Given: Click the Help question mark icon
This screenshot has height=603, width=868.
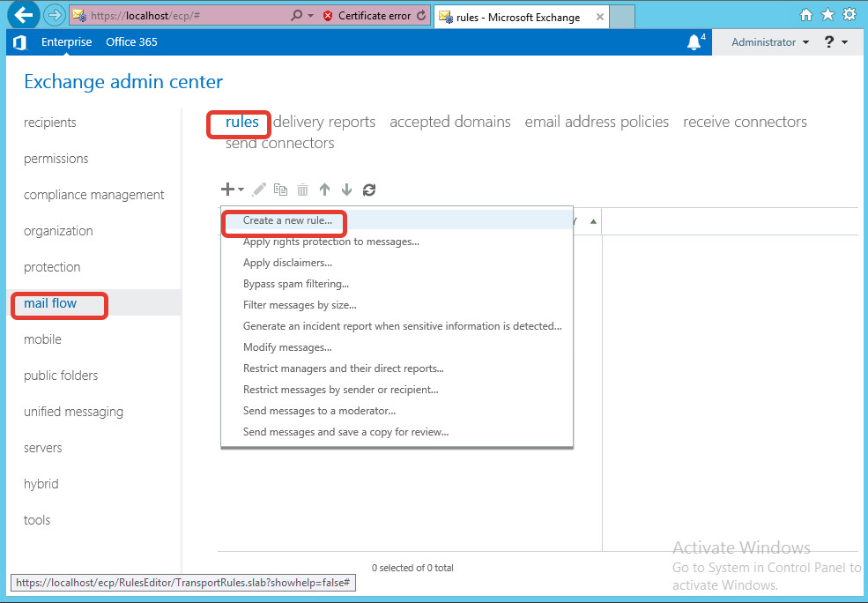Looking at the screenshot, I should pyautogui.click(x=828, y=42).
